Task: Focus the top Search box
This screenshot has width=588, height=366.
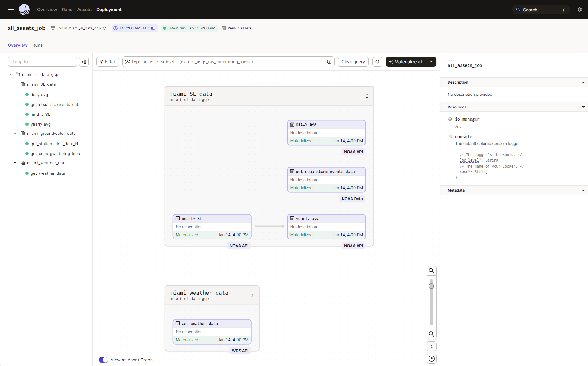Action: 541,10
